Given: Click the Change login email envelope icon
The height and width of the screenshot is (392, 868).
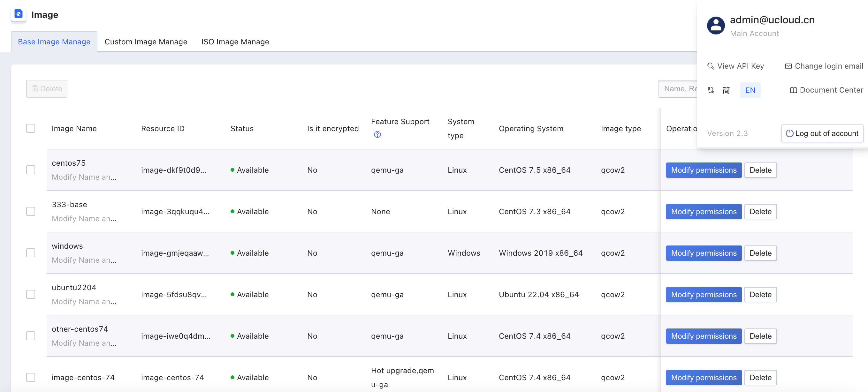Looking at the screenshot, I should click(788, 66).
